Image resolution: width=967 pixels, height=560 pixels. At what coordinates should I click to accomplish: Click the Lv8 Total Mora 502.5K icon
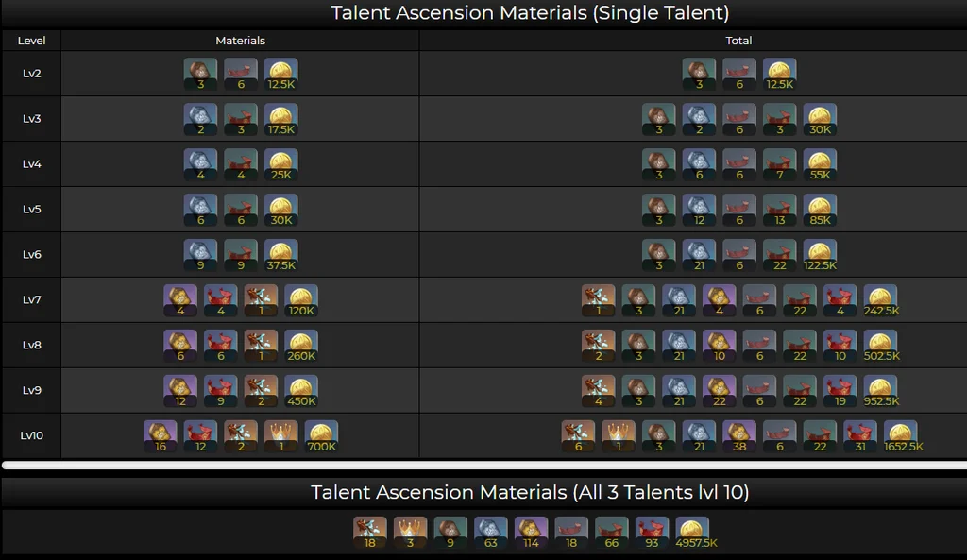pyautogui.click(x=881, y=346)
